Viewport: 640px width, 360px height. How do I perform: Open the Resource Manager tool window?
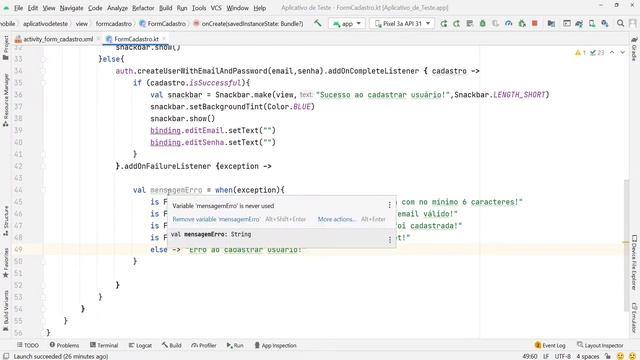[6, 100]
